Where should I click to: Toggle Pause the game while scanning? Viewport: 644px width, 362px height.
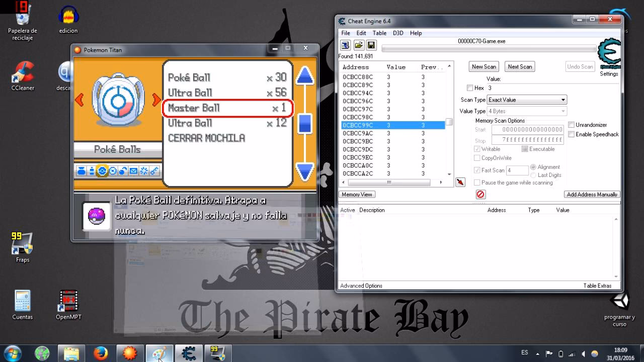477,183
